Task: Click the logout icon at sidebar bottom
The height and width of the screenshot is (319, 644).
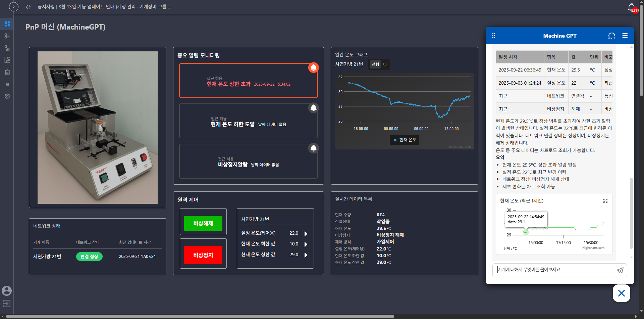Action: [x=7, y=304]
